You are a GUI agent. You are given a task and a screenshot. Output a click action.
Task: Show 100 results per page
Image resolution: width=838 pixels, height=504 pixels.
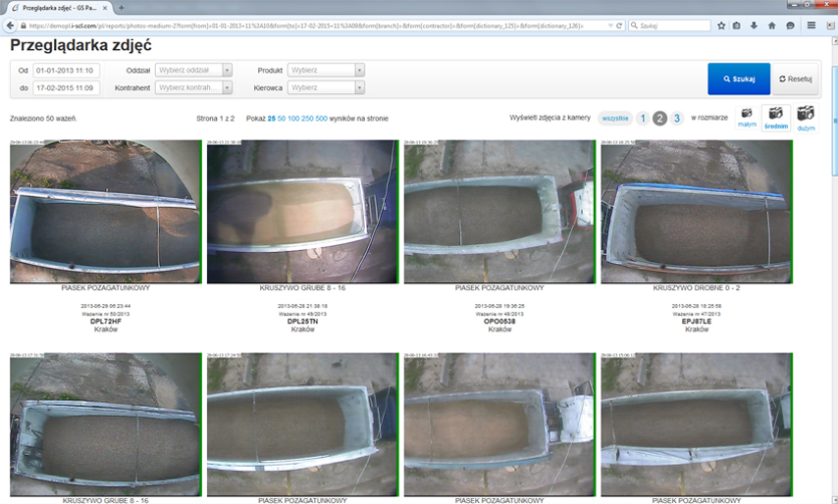tap(293, 118)
